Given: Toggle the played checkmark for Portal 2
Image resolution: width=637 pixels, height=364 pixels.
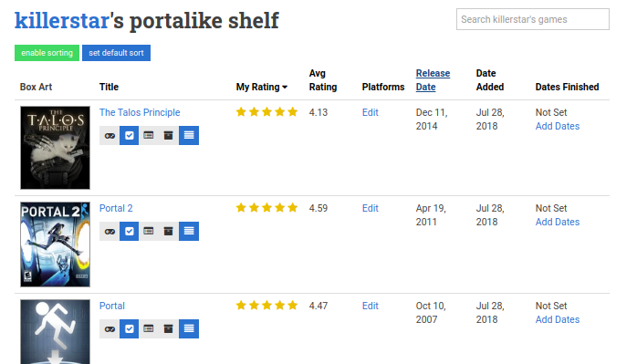Looking at the screenshot, I should (130, 232).
